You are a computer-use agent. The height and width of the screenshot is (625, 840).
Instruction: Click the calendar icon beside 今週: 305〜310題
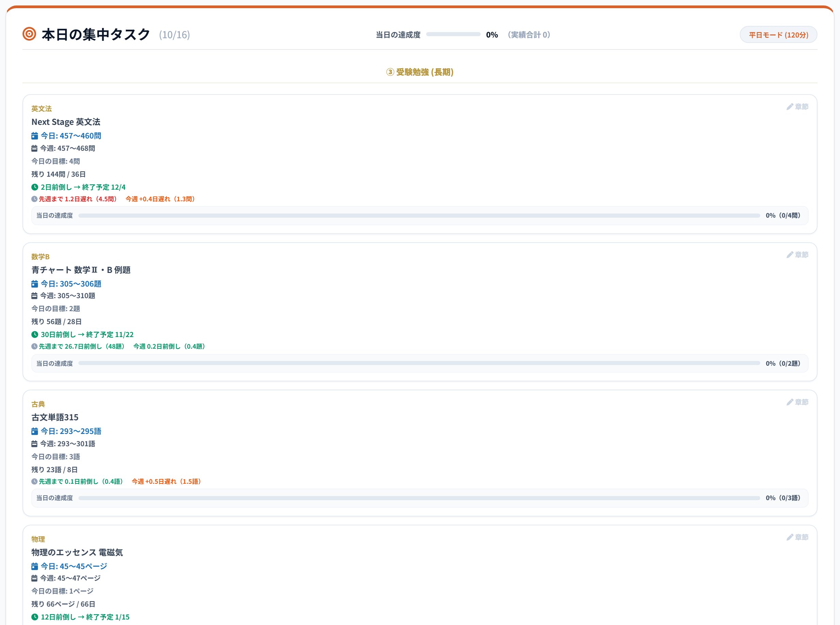(34, 295)
